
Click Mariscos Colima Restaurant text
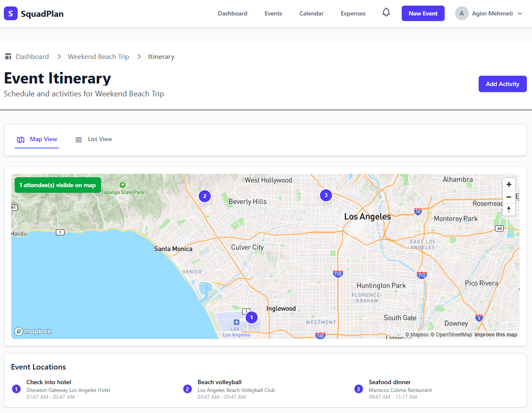(400, 390)
